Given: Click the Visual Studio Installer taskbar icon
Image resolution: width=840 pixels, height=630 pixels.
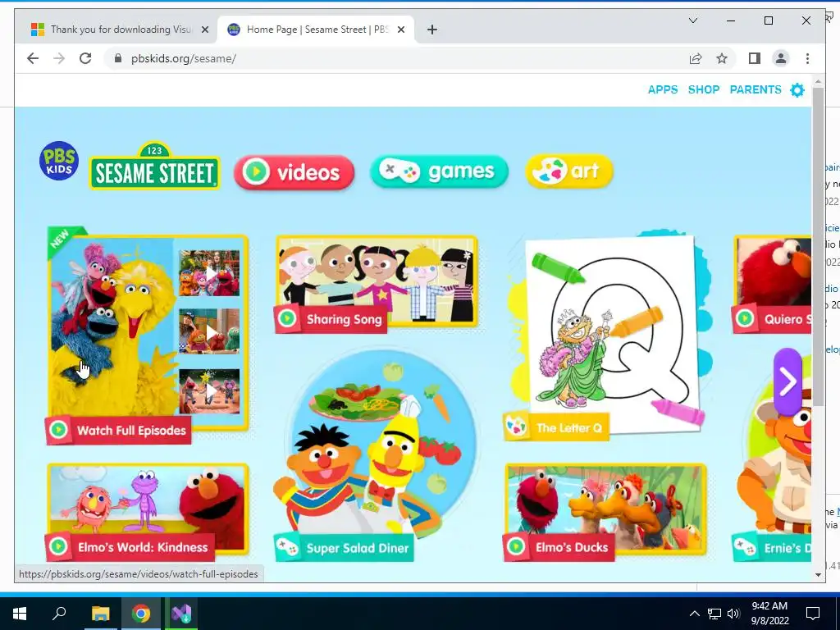Looking at the screenshot, I should (181, 614).
